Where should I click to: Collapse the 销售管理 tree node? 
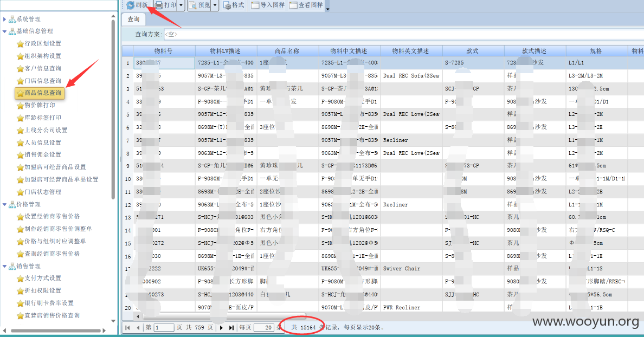[x=4, y=266]
